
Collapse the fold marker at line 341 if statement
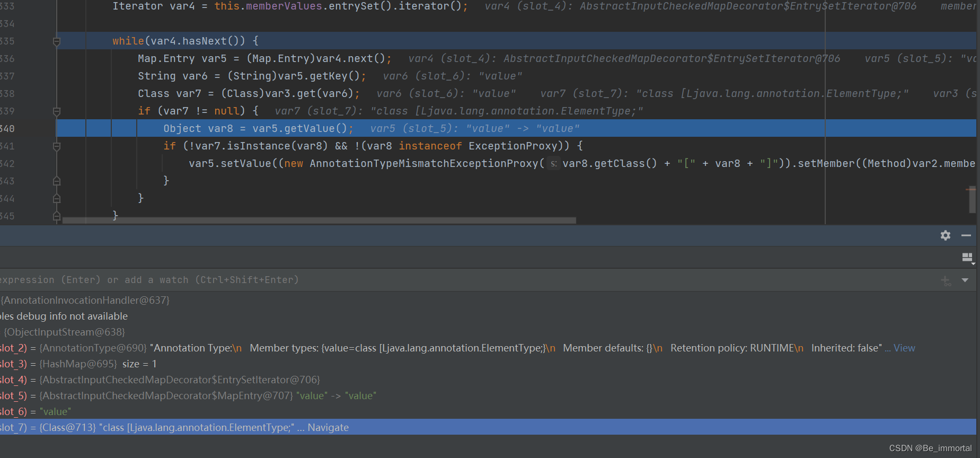pos(57,146)
